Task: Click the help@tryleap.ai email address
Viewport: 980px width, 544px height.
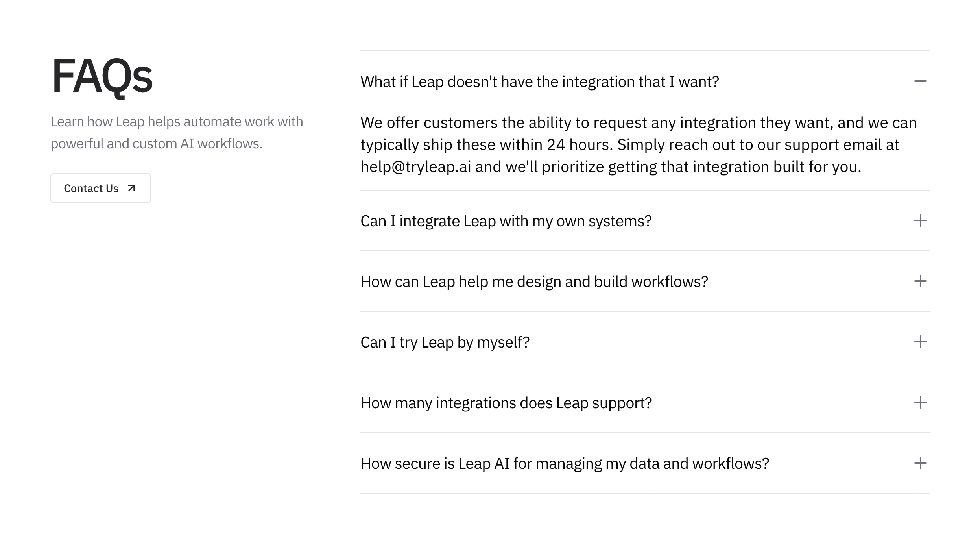Action: 416,167
